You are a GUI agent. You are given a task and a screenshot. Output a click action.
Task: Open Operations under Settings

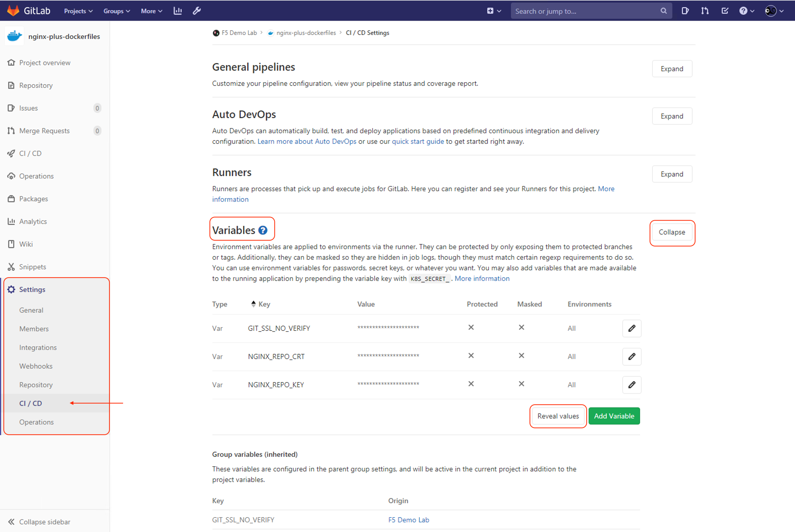[x=36, y=422]
